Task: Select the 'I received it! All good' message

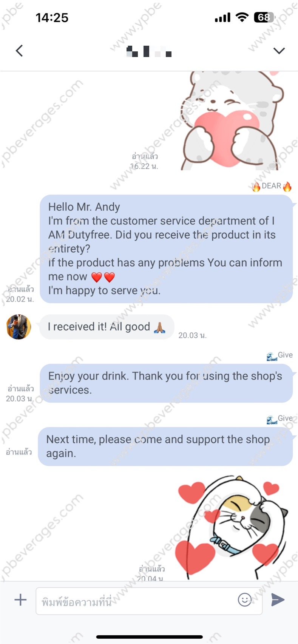Action: pos(107,327)
